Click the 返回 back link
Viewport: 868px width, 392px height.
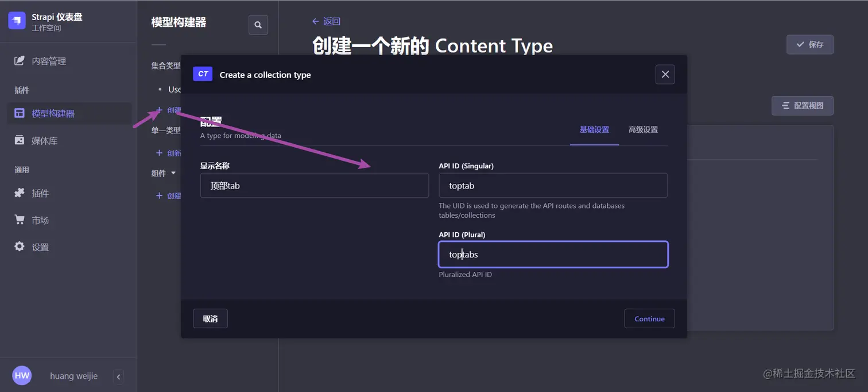click(x=327, y=21)
